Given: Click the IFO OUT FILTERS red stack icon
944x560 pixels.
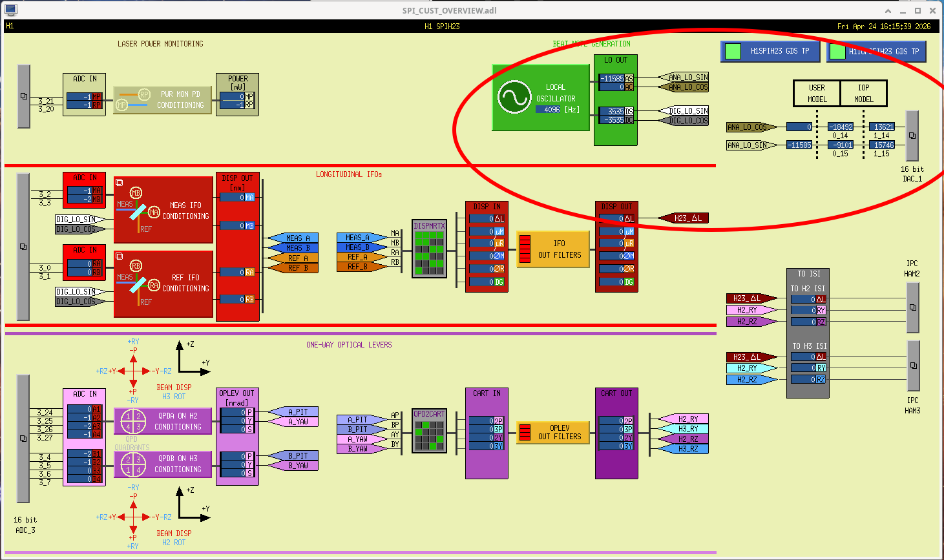Looking at the screenshot, I should [x=525, y=249].
